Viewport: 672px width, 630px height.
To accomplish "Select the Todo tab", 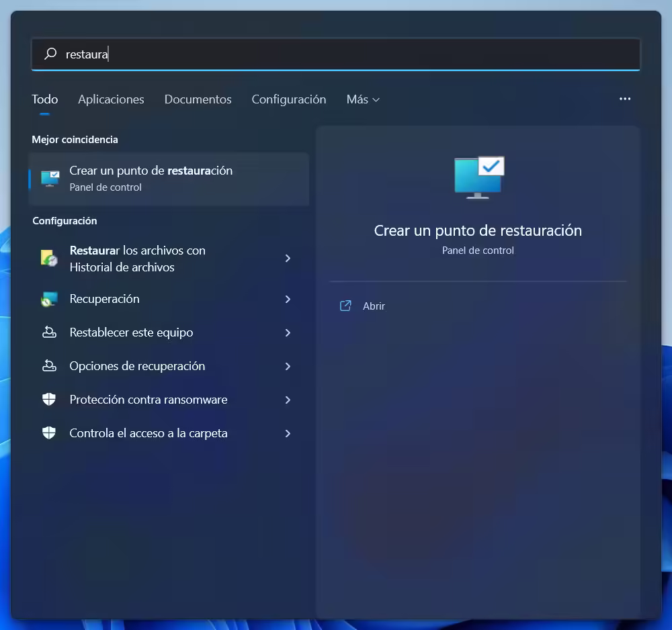I will point(44,99).
